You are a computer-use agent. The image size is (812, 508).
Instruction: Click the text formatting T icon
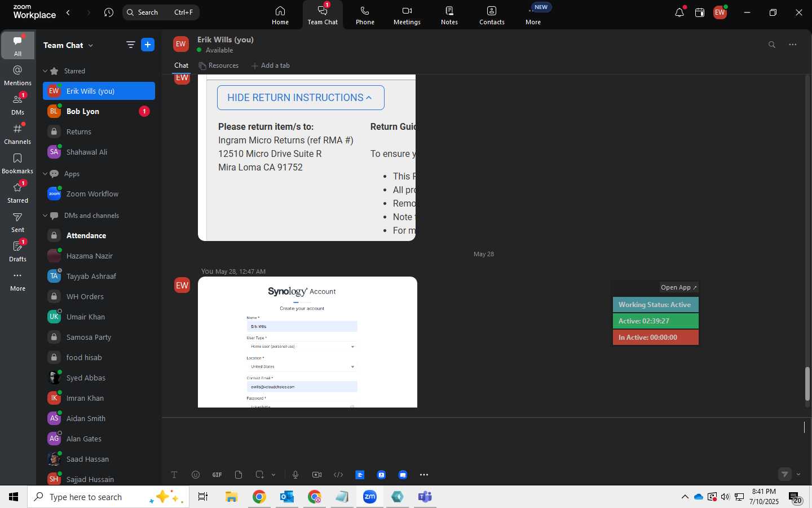[174, 475]
